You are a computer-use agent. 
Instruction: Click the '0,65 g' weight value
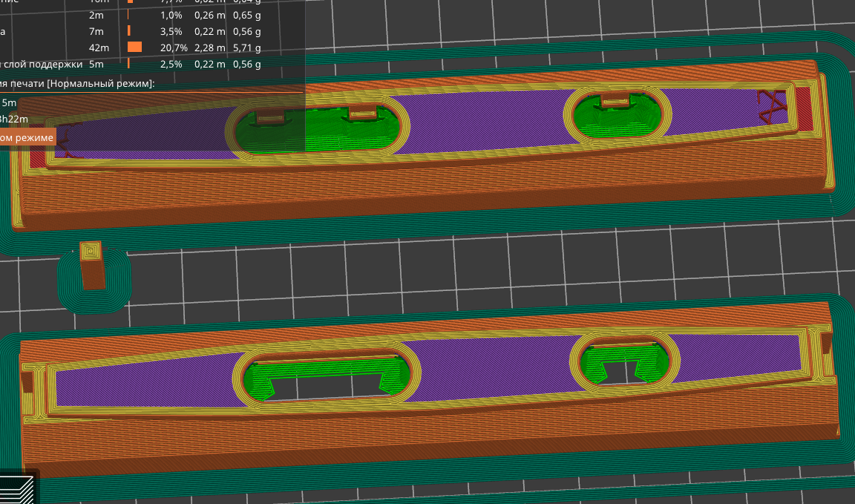[247, 15]
